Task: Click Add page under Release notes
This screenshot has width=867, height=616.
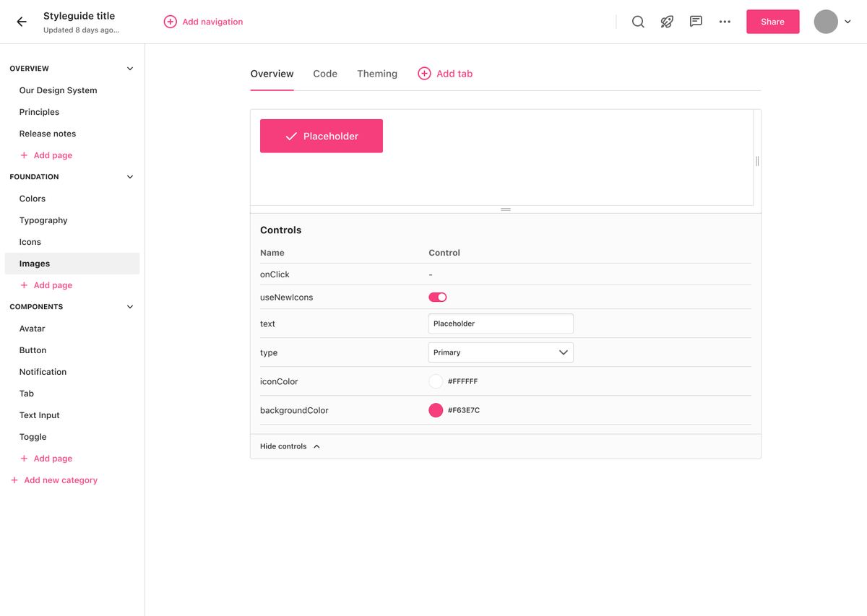Action: point(53,155)
